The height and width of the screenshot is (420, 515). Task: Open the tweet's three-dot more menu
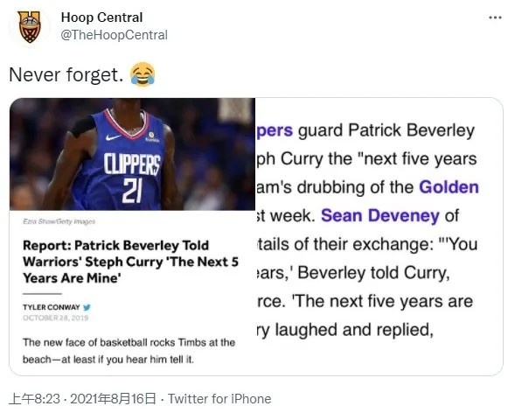pos(495,17)
